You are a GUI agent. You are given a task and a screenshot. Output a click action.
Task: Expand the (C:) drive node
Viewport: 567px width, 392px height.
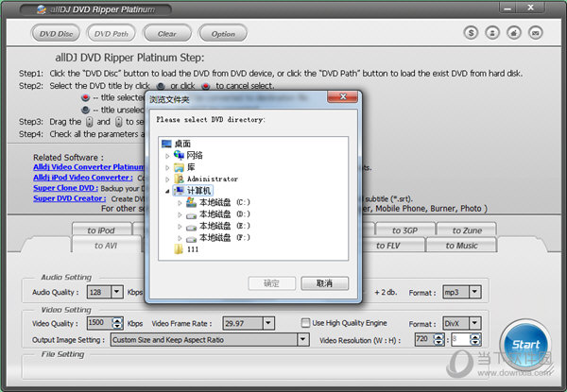pyautogui.click(x=180, y=203)
